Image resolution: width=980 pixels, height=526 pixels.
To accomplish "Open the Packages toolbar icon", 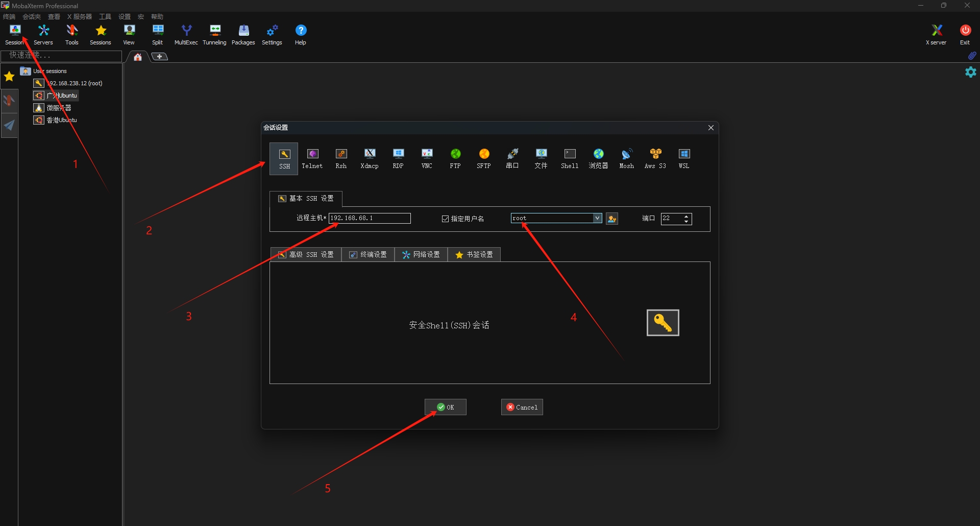I will click(243, 35).
